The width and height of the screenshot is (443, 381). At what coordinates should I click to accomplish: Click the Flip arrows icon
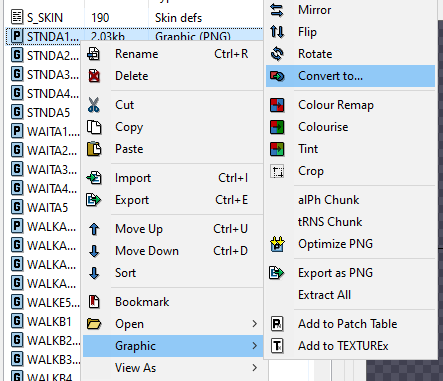[x=277, y=32]
